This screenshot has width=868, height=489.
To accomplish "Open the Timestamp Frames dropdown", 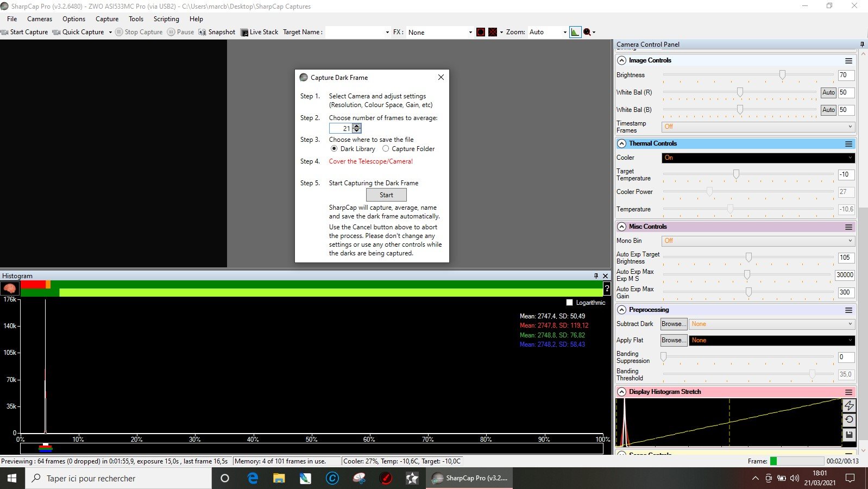I will [x=758, y=127].
